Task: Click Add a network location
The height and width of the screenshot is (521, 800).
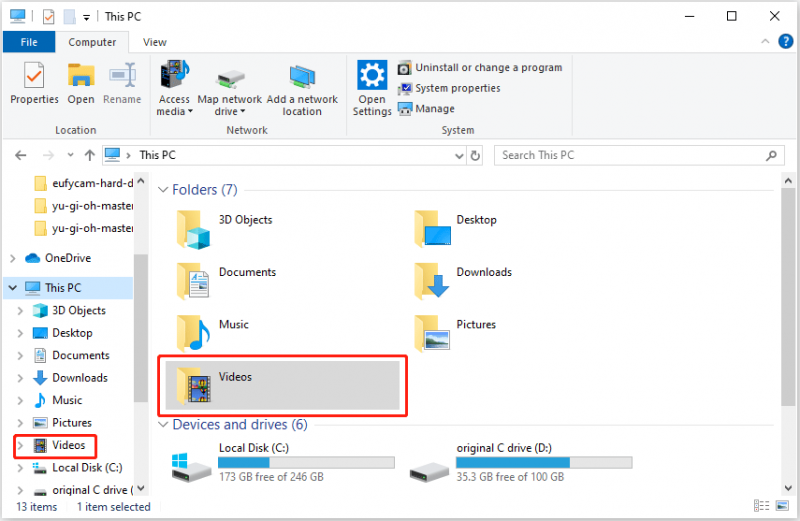Action: (302, 91)
